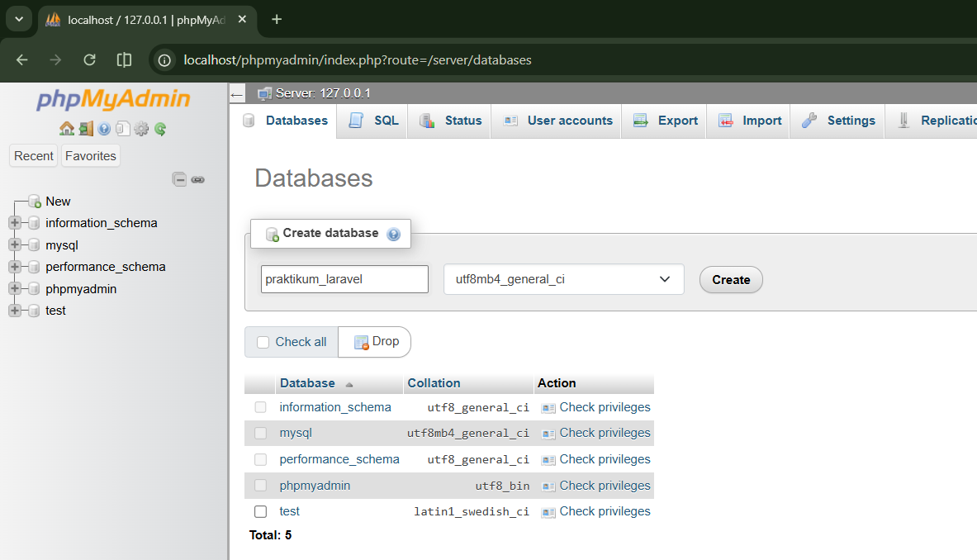This screenshot has width=977, height=560.
Task: Click the Server: 127.0.0.1 breadcrumb link
Action: tap(323, 93)
